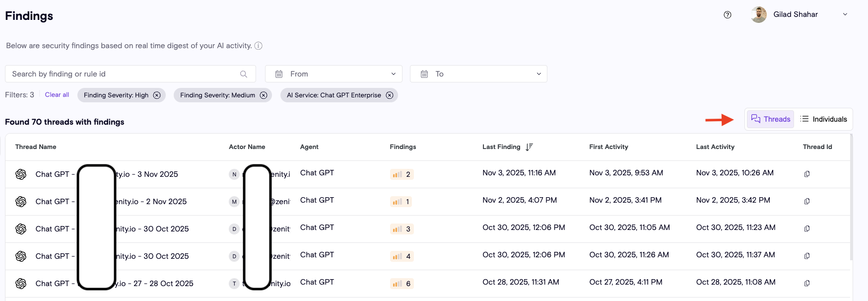Remove AI Service: Chat GPT Enterprise filter
The image size is (868, 301).
(x=390, y=95)
